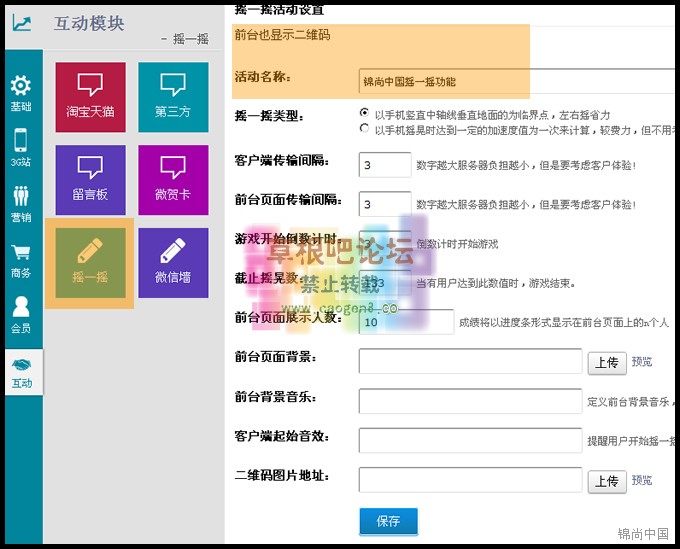Click the 前台背景音乐 input field
Image resolution: width=680 pixels, height=549 pixels.
pos(471,401)
